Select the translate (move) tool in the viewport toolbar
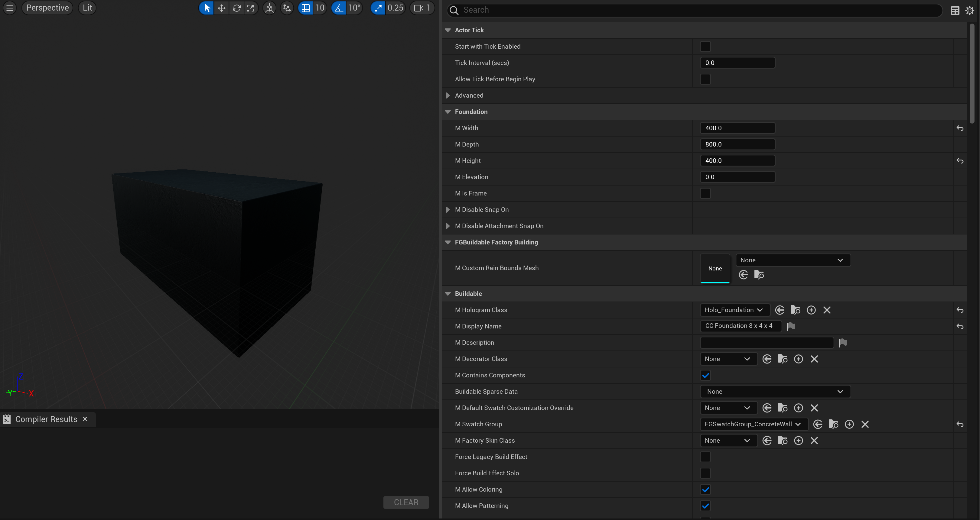Viewport: 980px width, 520px height. point(221,8)
